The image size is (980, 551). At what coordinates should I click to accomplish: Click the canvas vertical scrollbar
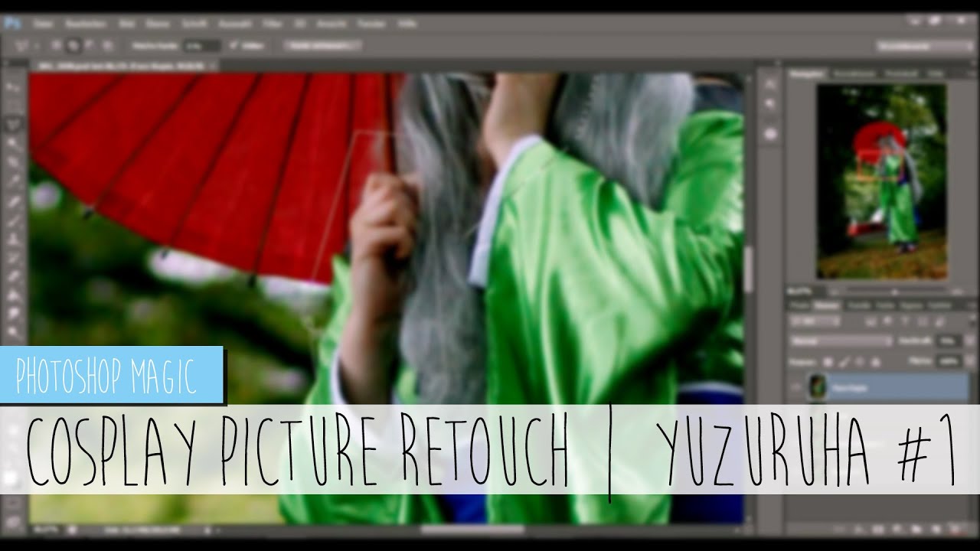748,268
